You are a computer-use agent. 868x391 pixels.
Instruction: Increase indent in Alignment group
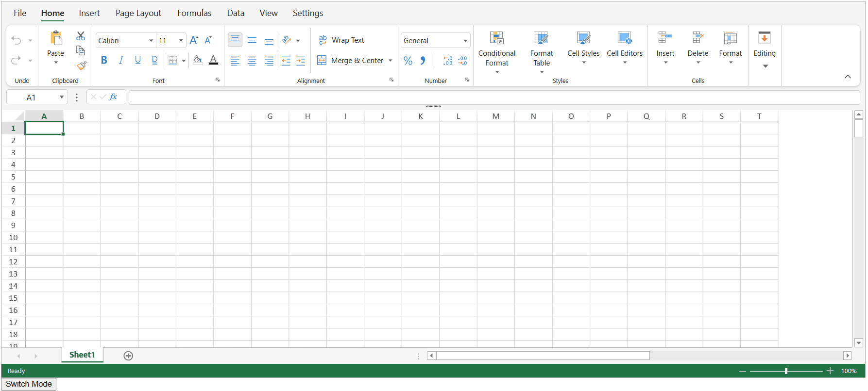coord(301,61)
